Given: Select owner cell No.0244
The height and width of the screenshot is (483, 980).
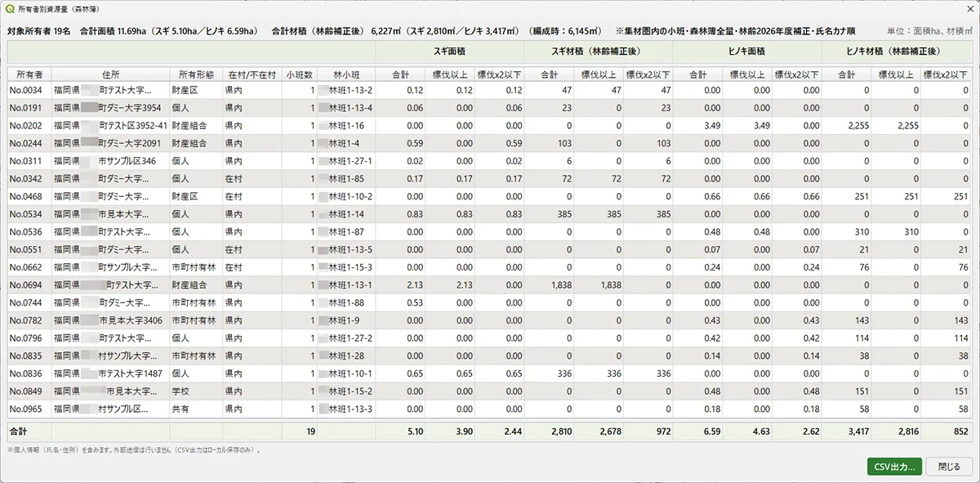Looking at the screenshot, I should tap(29, 143).
